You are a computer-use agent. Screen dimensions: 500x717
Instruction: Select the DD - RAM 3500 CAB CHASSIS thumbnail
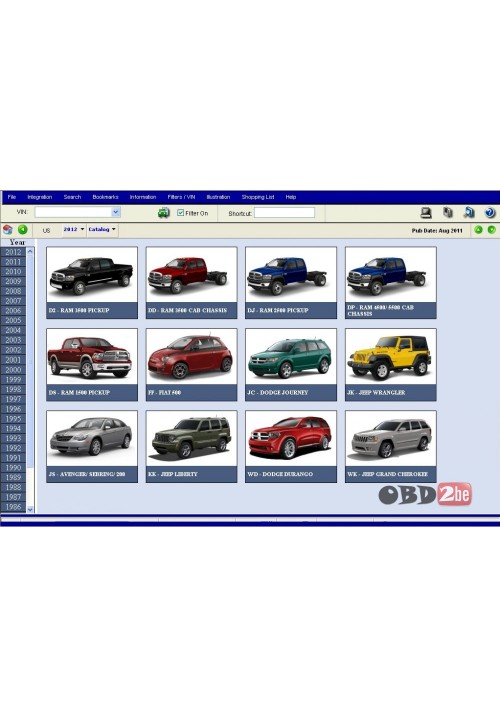pos(191,283)
